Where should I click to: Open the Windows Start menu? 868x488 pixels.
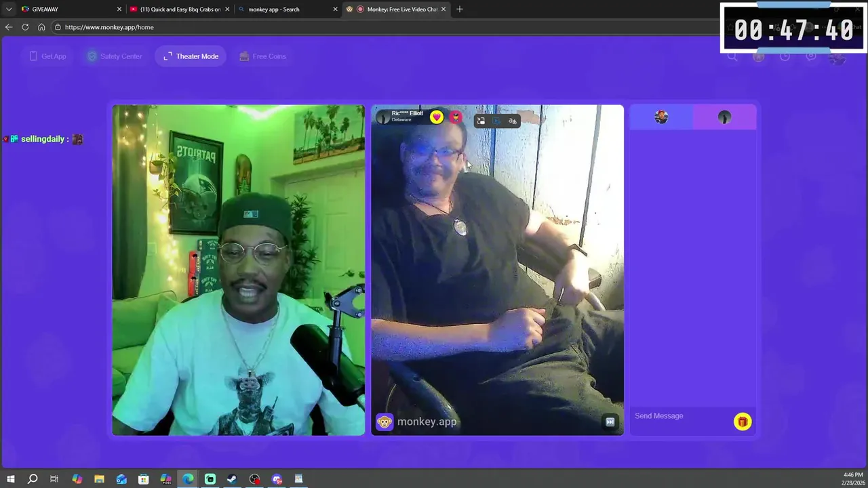pos(10,479)
